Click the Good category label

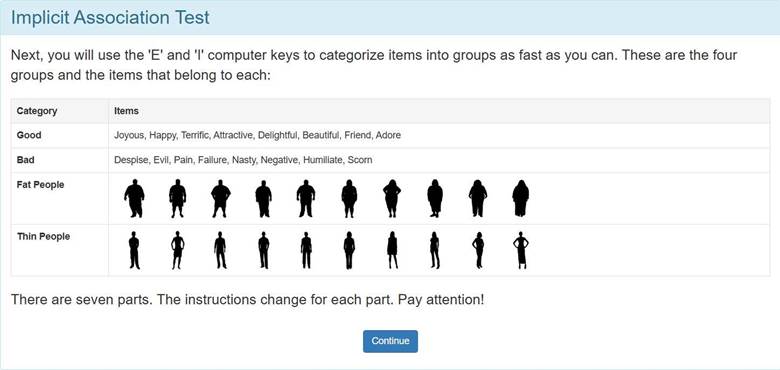[x=29, y=135]
